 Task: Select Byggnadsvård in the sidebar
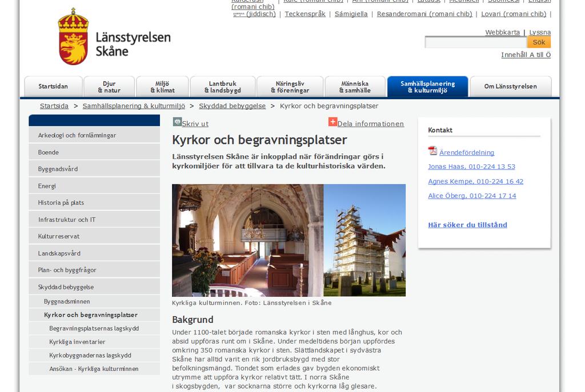[x=94, y=169]
